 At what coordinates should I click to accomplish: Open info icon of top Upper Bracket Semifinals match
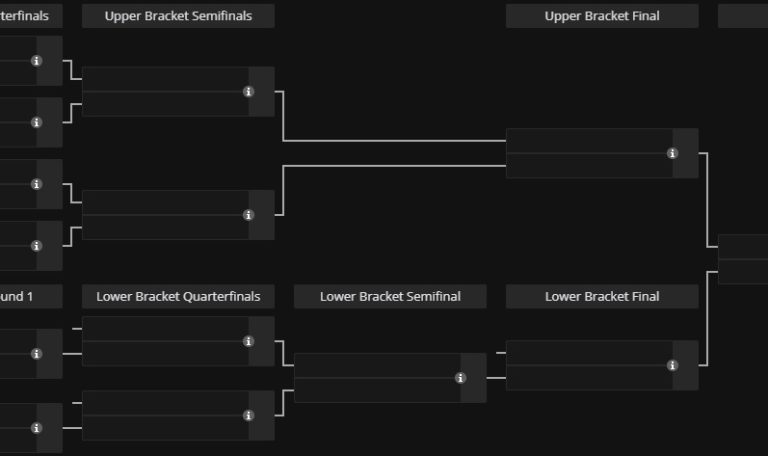click(248, 92)
